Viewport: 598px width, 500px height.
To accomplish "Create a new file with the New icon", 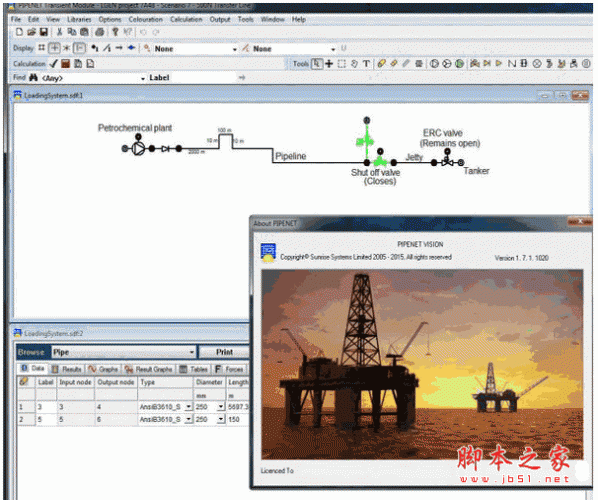I will 19,32.
